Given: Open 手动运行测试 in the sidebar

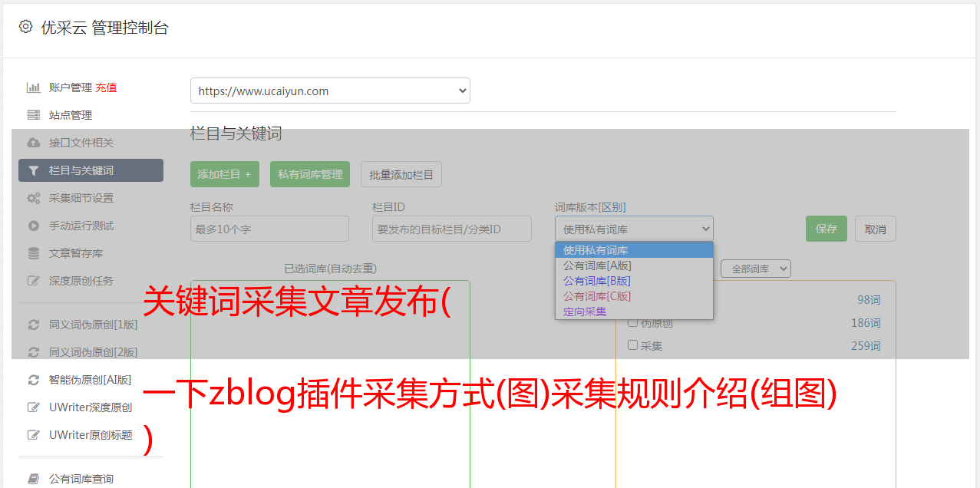Looking at the screenshot, I should pos(81,226).
